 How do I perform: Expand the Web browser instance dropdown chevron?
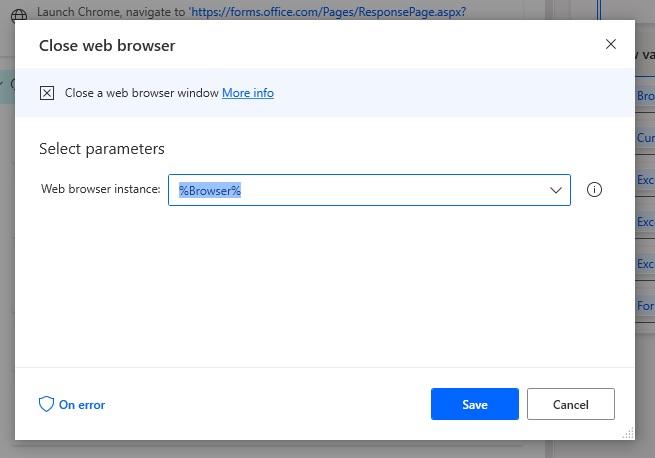(x=556, y=191)
